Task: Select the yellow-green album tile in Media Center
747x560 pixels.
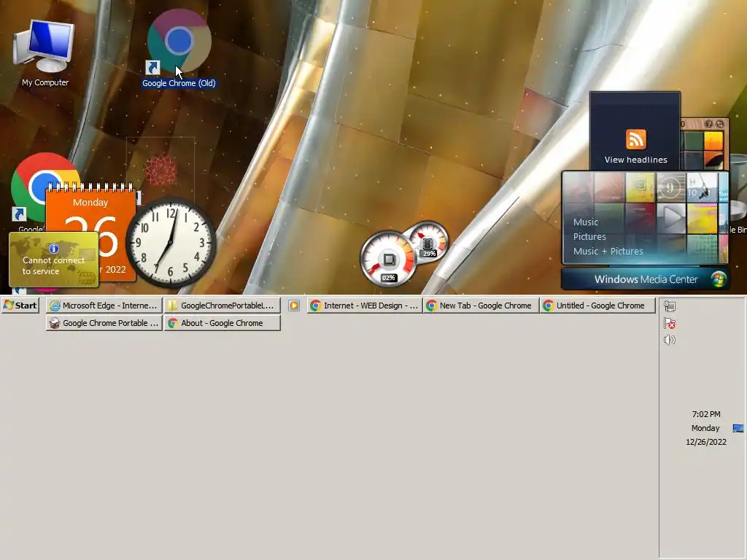Action: 640,187
